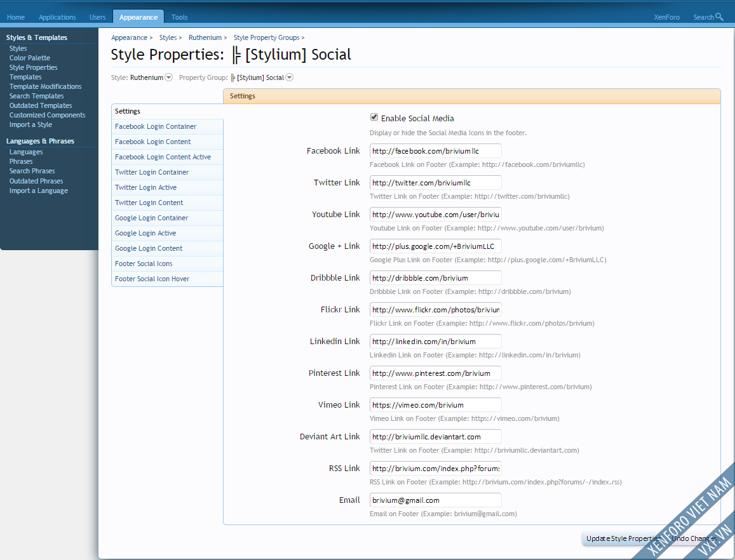Open the Style Ruthenium dropdown arrow
Screen dimensions: 735x560
click(169, 77)
